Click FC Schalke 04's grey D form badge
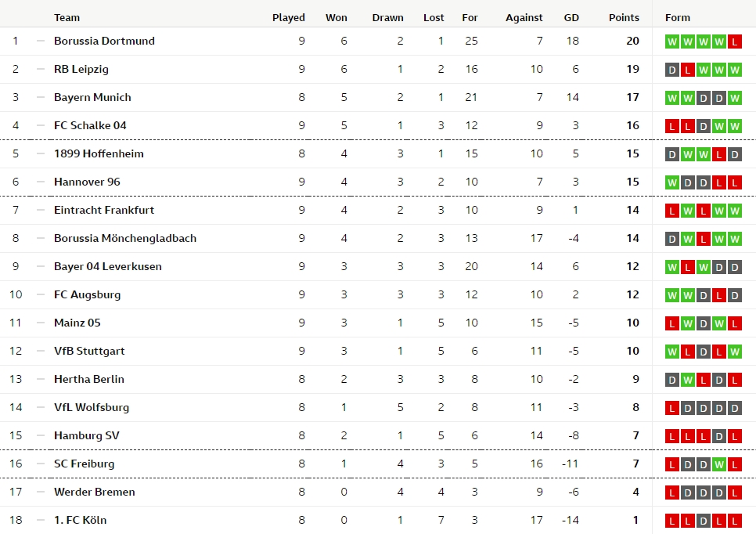 tap(703, 126)
